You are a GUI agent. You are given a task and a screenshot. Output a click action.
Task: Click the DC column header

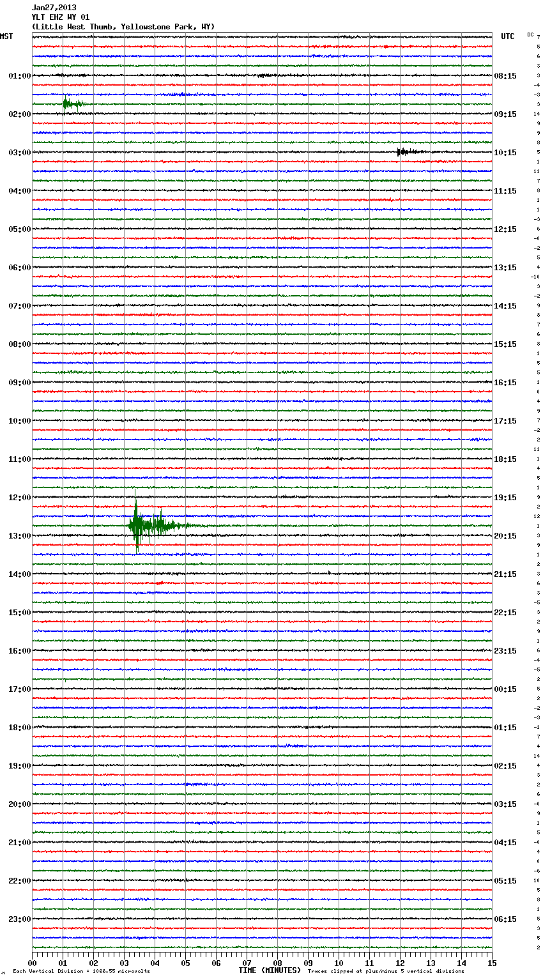click(530, 34)
